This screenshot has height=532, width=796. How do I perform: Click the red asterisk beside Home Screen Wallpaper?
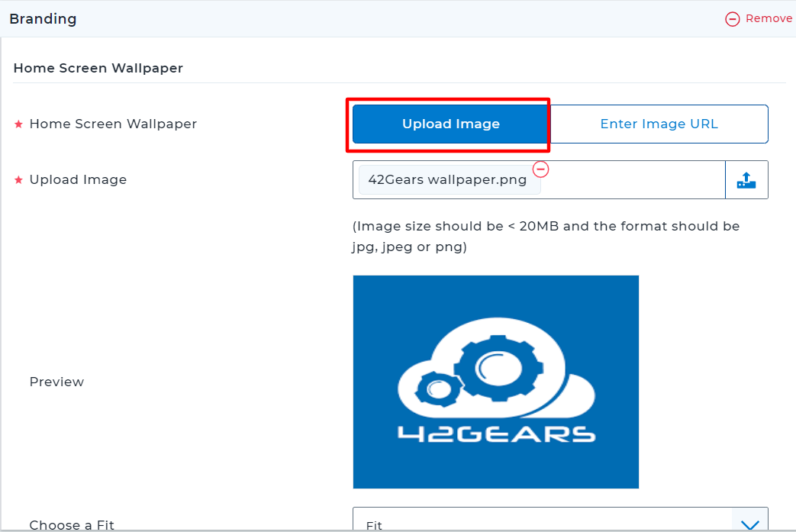click(x=18, y=124)
